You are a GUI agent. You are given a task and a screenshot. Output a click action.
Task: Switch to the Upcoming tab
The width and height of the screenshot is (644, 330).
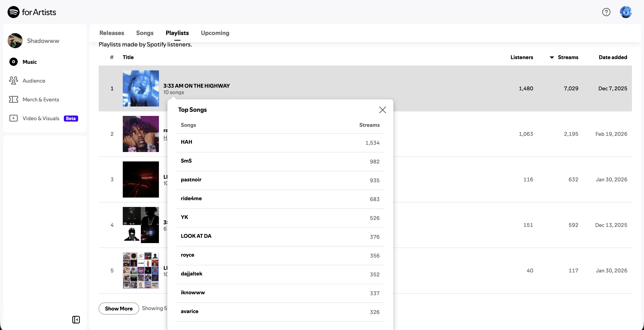[x=215, y=33]
